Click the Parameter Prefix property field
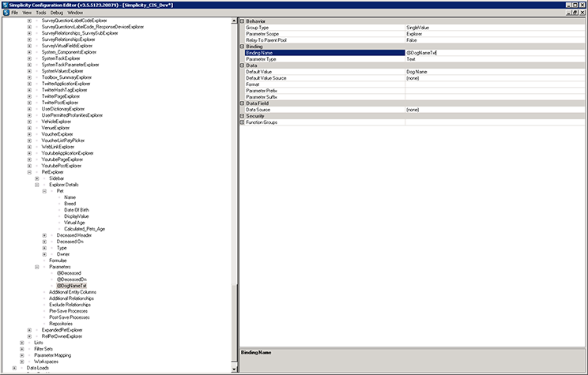The width and height of the screenshot is (588, 375). click(x=495, y=91)
